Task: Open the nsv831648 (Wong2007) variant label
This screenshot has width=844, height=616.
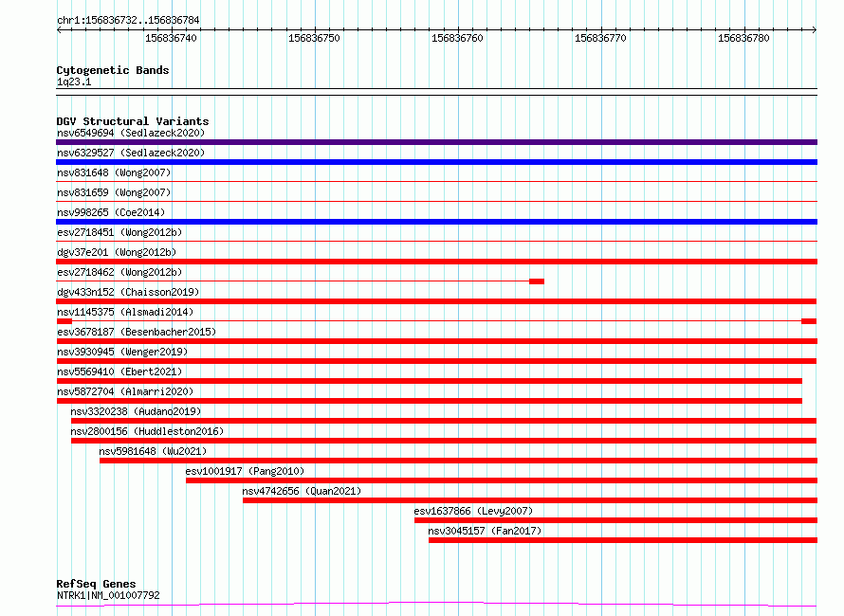Action: [x=114, y=172]
